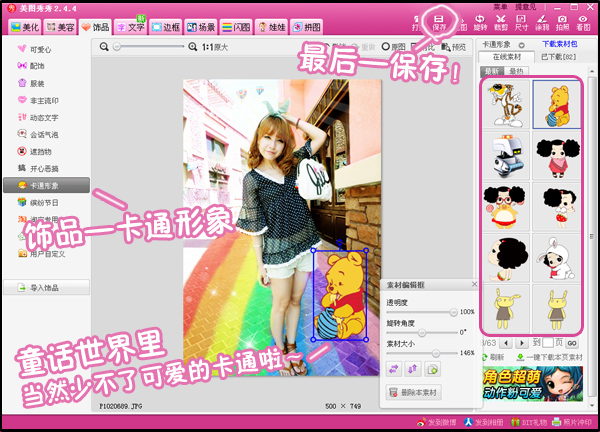The width and height of the screenshot is (600, 432).
Task: Click the vertical flip icon in material editor
Action: click(412, 368)
